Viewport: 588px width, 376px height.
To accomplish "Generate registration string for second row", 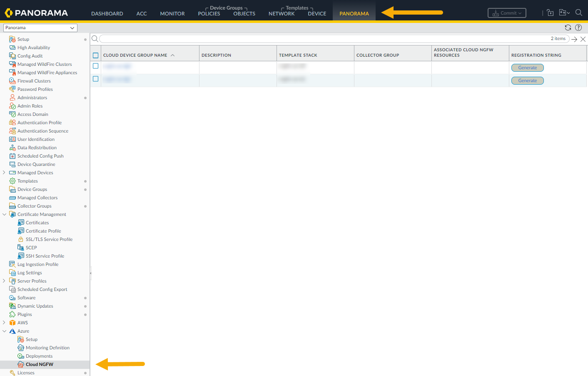I will 528,80.
